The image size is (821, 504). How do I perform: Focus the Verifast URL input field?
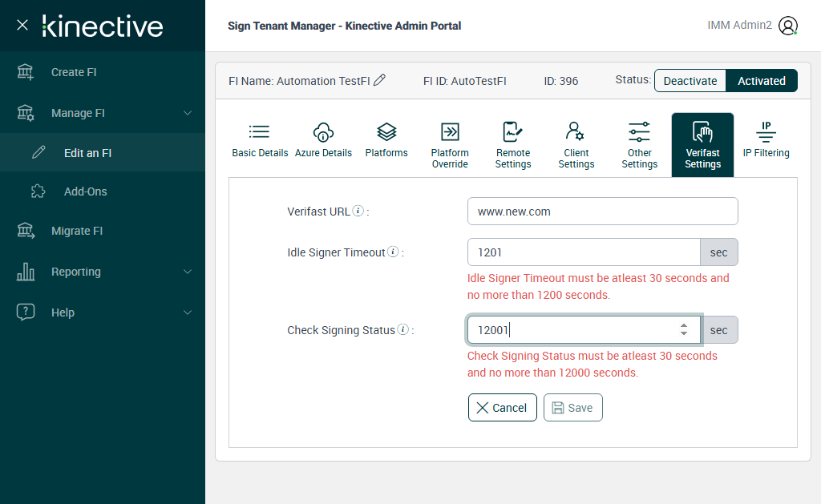603,212
